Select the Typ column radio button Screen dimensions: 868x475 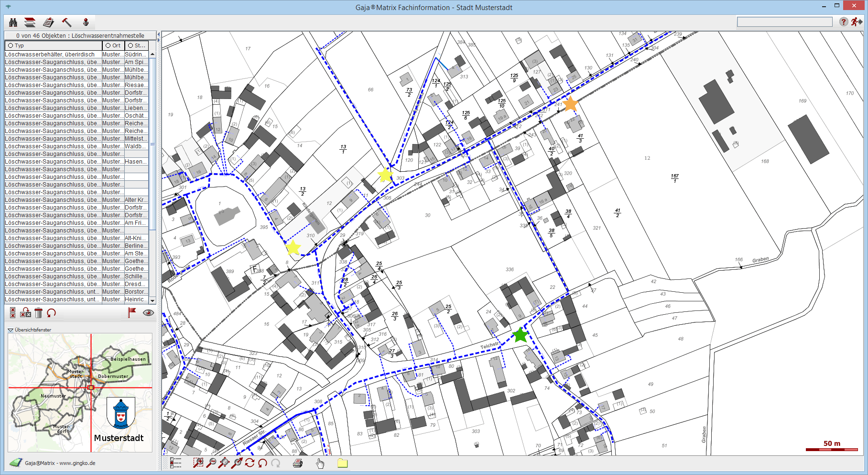click(x=11, y=45)
